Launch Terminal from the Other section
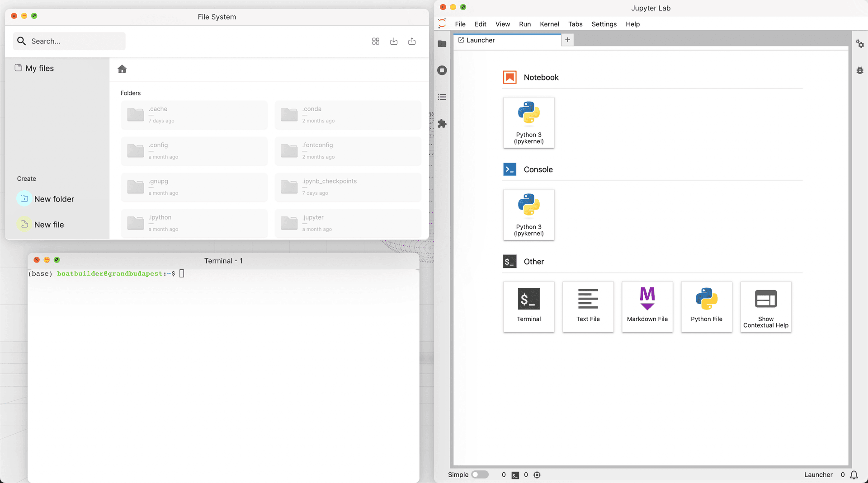Image resolution: width=868 pixels, height=483 pixels. (528, 307)
